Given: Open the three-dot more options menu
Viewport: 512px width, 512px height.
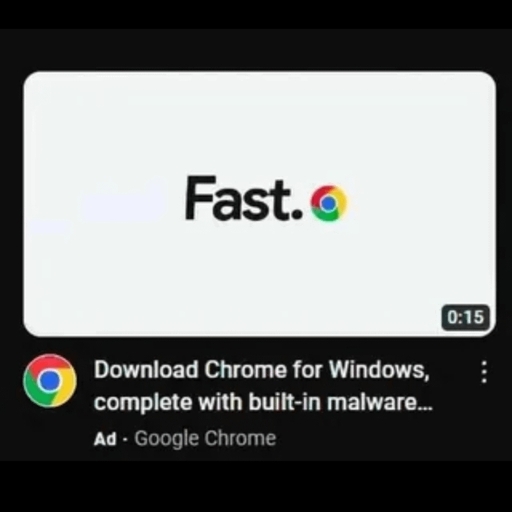Looking at the screenshot, I should pos(484,372).
